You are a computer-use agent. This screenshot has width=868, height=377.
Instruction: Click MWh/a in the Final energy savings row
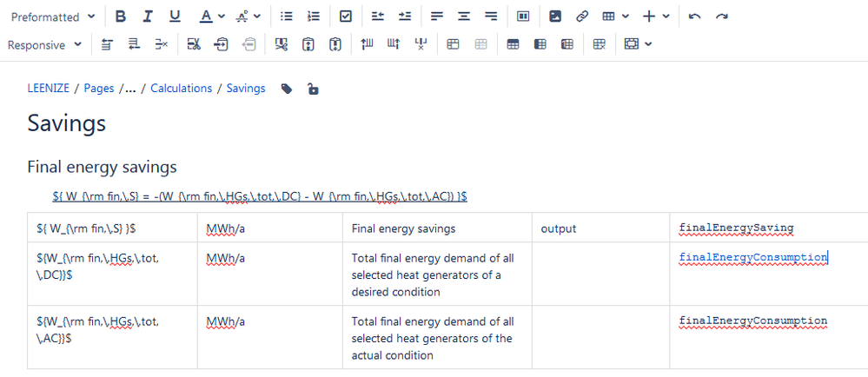coord(225,228)
